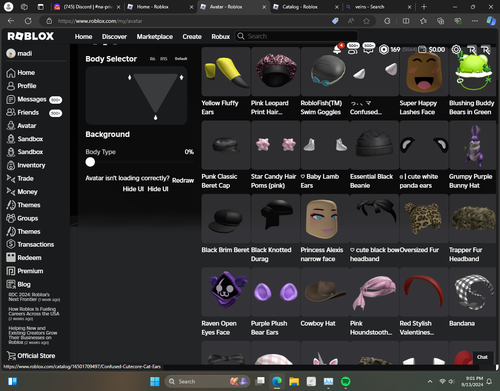The image size is (500, 391).
Task: Switch to Catalog - Roblox browser tab
Action: point(305,7)
